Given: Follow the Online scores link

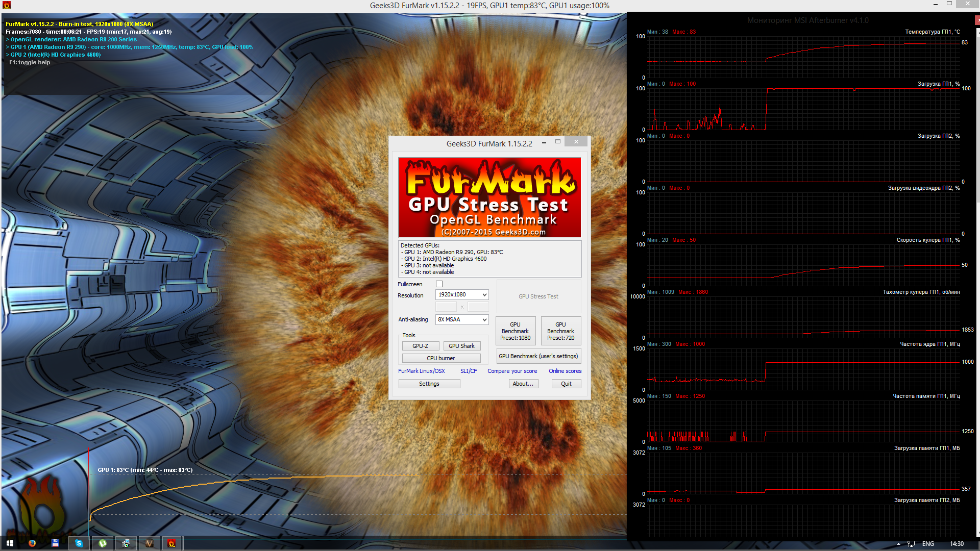Looking at the screenshot, I should click(565, 371).
